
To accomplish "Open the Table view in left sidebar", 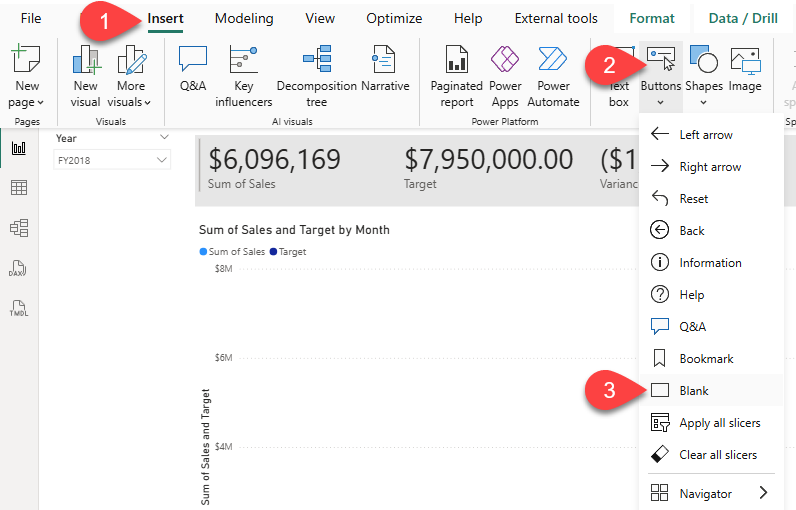I will 19,188.
